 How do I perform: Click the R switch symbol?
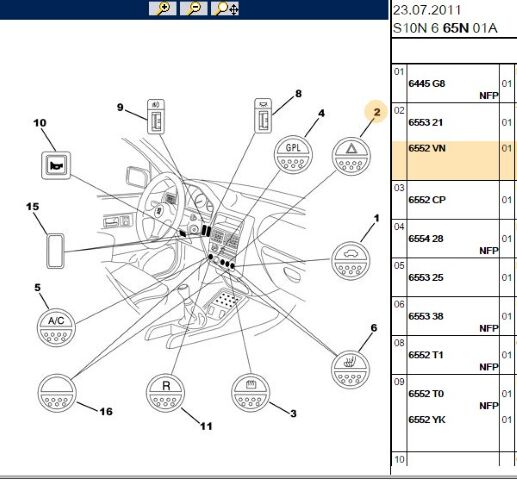click(x=165, y=393)
